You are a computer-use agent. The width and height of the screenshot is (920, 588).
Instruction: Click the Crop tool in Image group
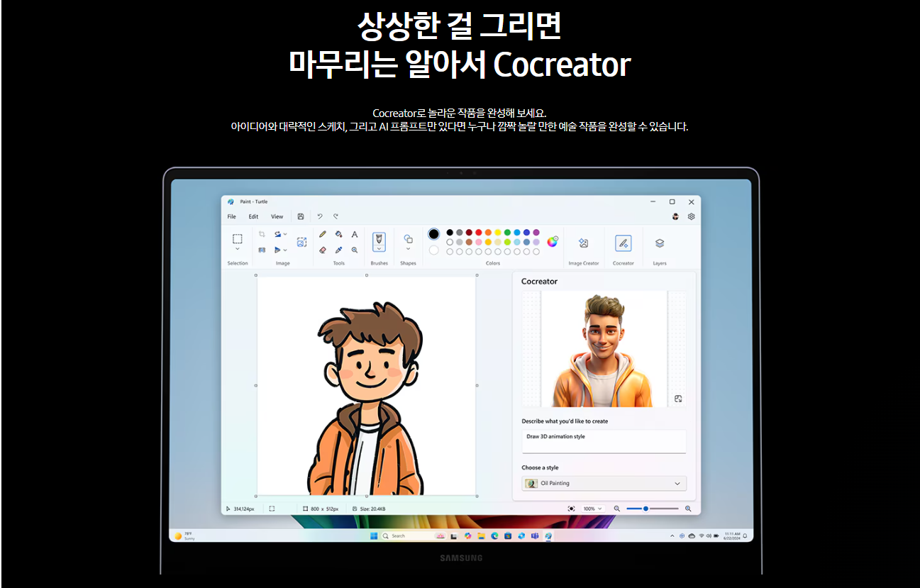tap(262, 234)
